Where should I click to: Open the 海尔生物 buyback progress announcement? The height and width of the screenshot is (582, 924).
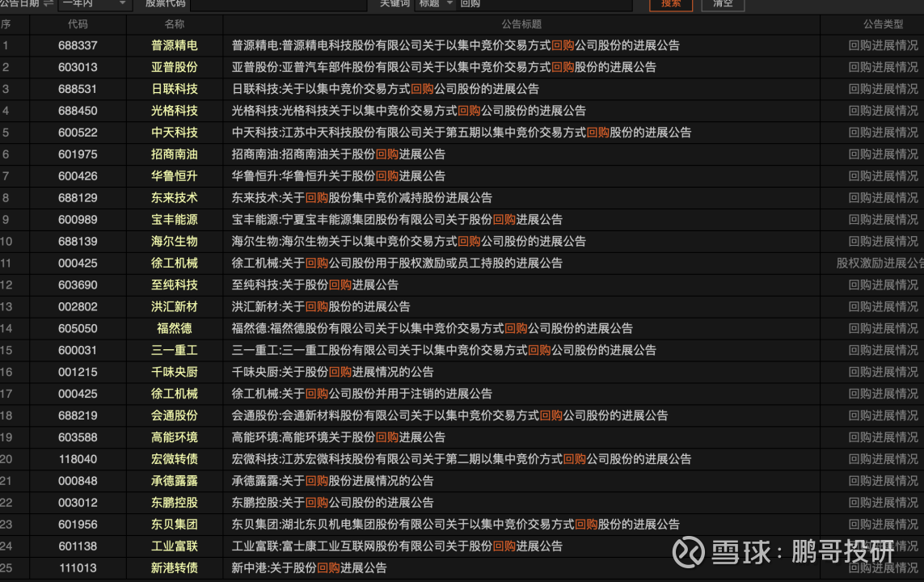(x=409, y=242)
